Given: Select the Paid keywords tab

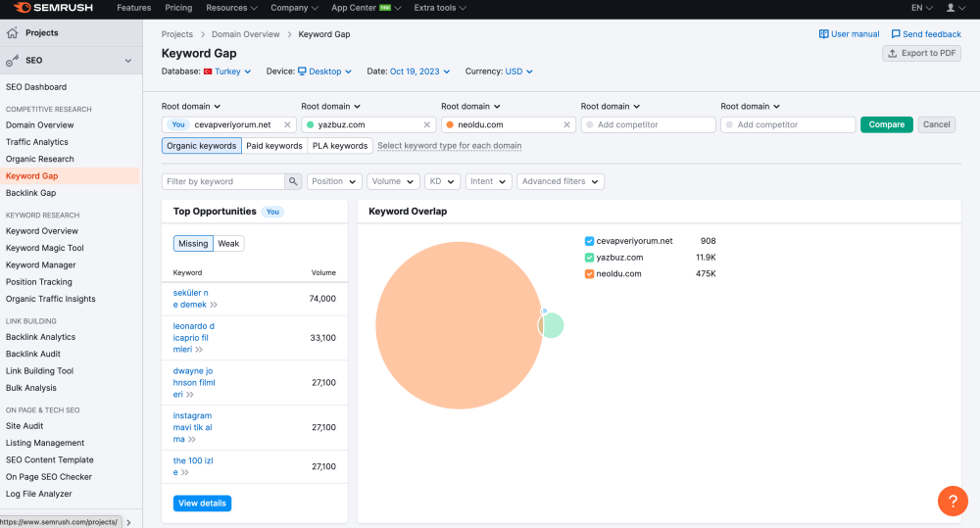Looking at the screenshot, I should (273, 146).
